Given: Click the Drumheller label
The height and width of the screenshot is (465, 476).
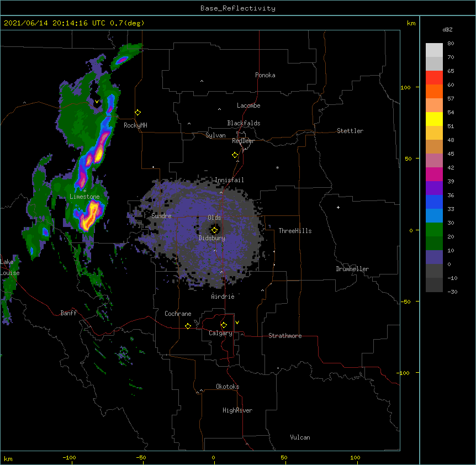Looking at the screenshot, I should (x=352, y=269).
